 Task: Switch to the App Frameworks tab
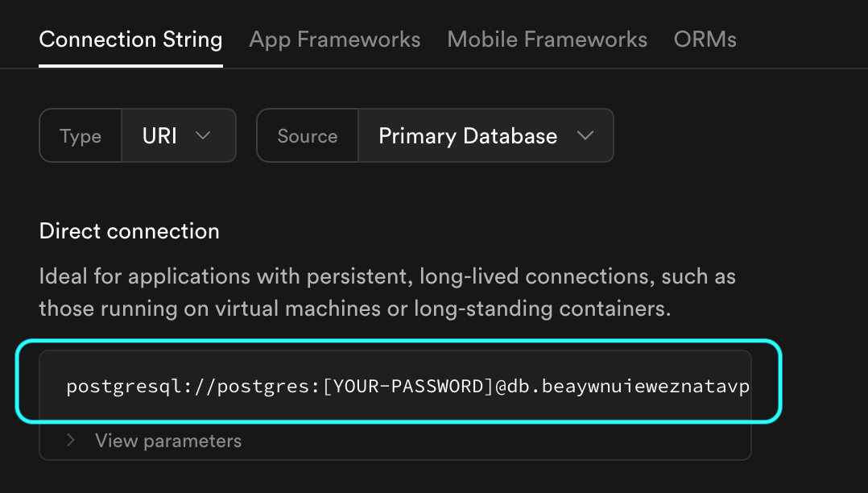point(334,39)
